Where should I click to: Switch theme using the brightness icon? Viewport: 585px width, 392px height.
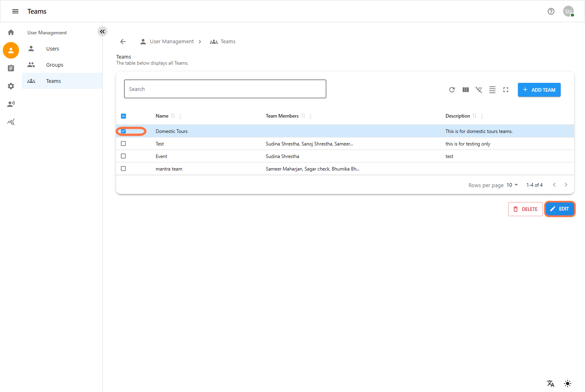(568, 384)
